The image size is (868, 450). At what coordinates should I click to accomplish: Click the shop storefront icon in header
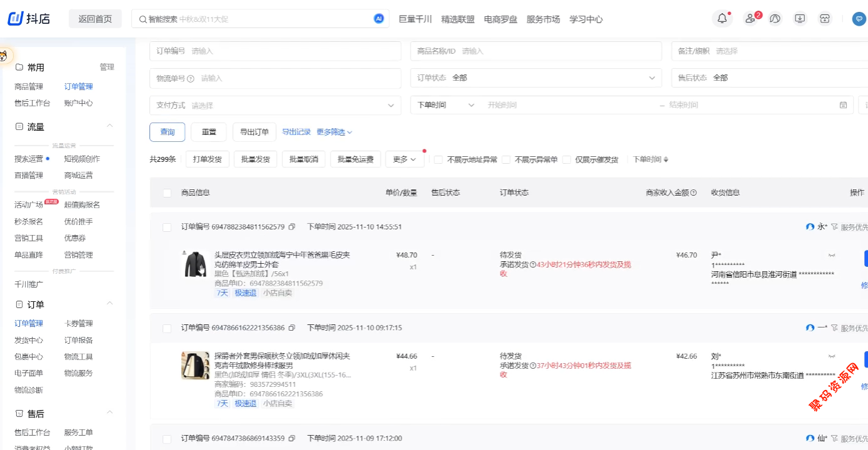coord(825,19)
